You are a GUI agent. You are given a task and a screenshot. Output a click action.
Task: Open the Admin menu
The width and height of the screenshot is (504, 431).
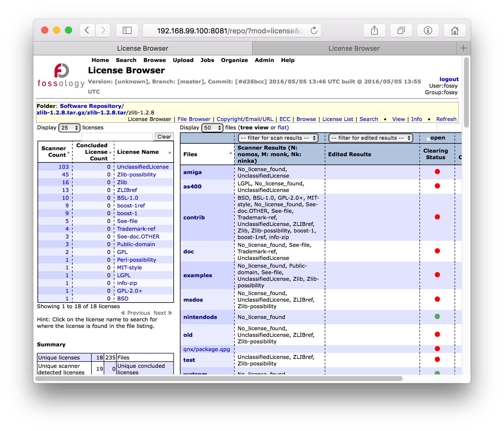click(x=264, y=60)
